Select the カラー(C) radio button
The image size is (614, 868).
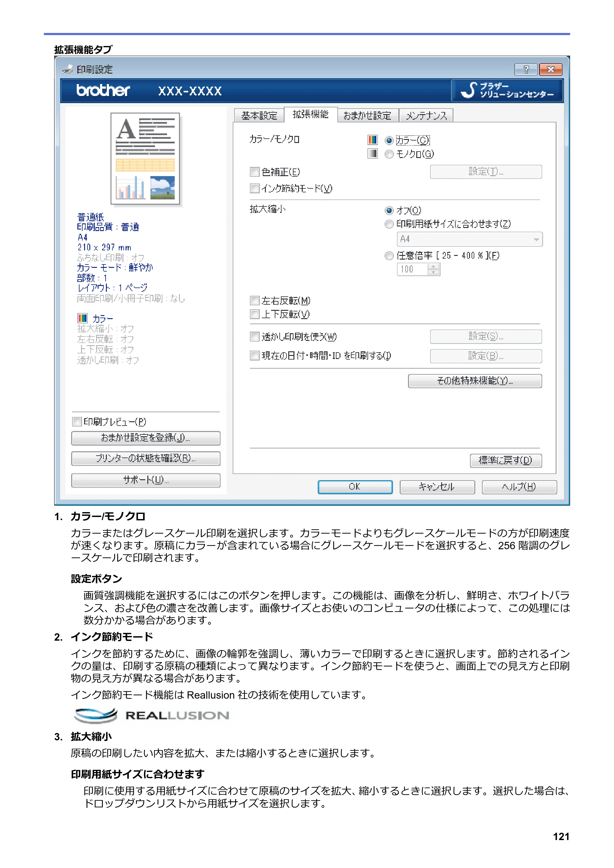click(x=389, y=141)
